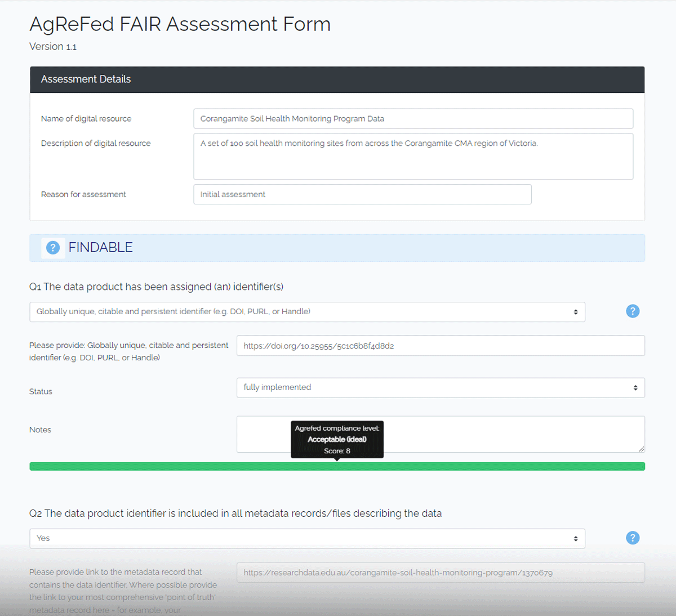Open the Status 'fully implemented' dropdown
676x616 pixels.
[x=441, y=387]
